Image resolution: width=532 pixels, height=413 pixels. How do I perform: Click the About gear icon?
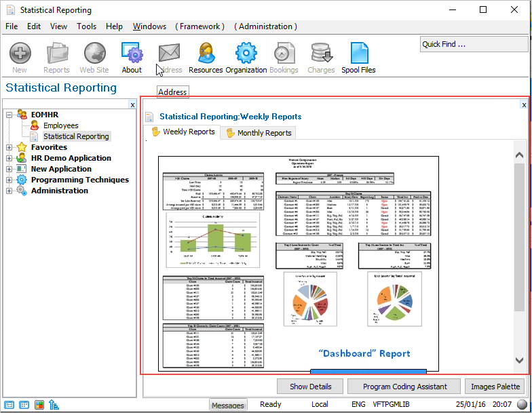pos(132,54)
